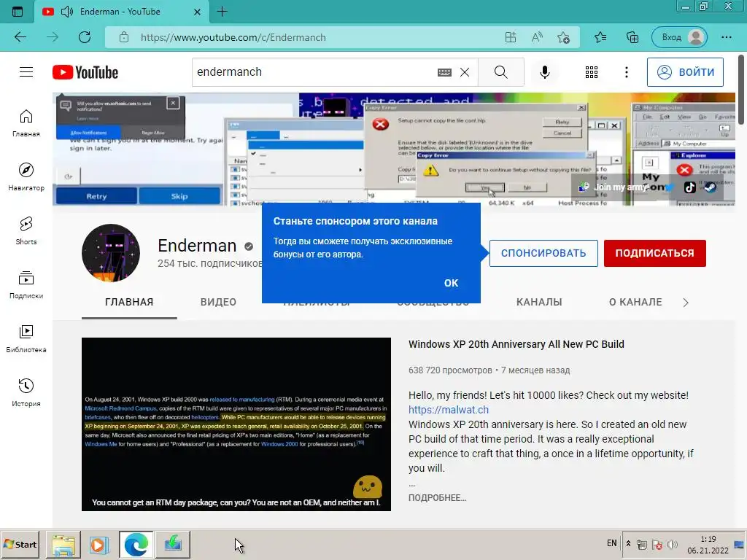Close the Enderman - YouTube tab
The height and width of the screenshot is (560, 747).
pos(197,12)
